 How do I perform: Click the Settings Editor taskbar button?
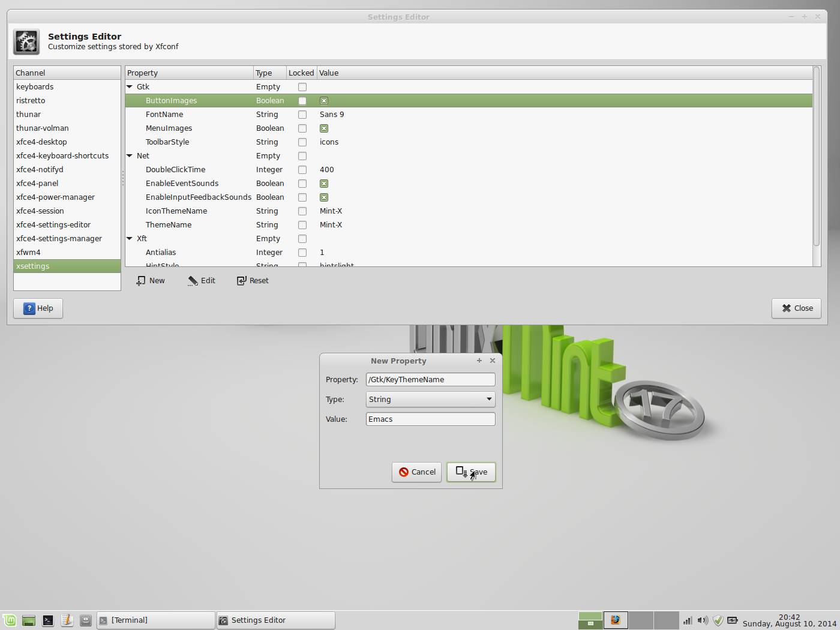pyautogui.click(x=276, y=620)
